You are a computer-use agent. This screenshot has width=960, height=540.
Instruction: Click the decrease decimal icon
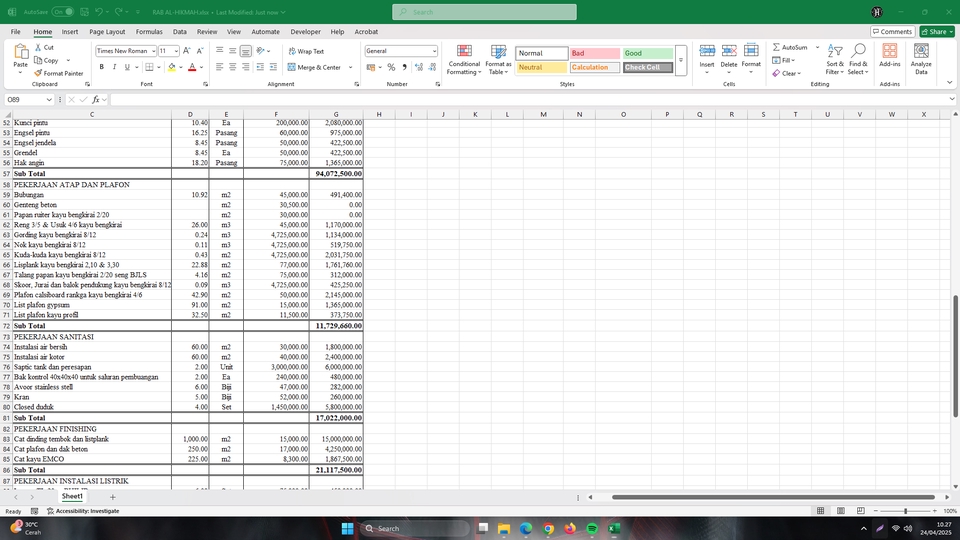432,67
